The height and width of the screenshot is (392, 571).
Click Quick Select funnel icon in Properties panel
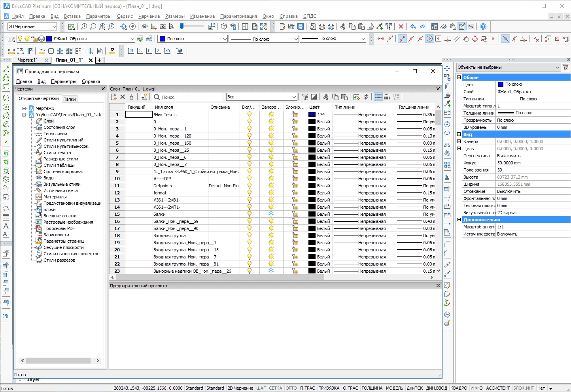coord(566,67)
